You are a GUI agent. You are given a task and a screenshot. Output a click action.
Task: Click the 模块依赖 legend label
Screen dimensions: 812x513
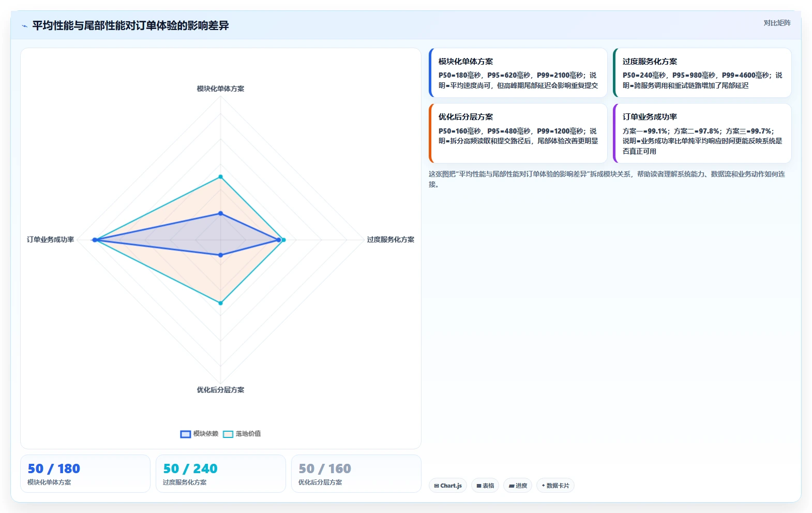pyautogui.click(x=206, y=434)
